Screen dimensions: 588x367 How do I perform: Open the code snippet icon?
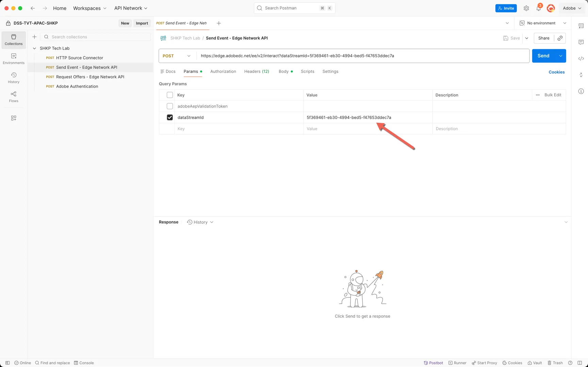pos(581,59)
